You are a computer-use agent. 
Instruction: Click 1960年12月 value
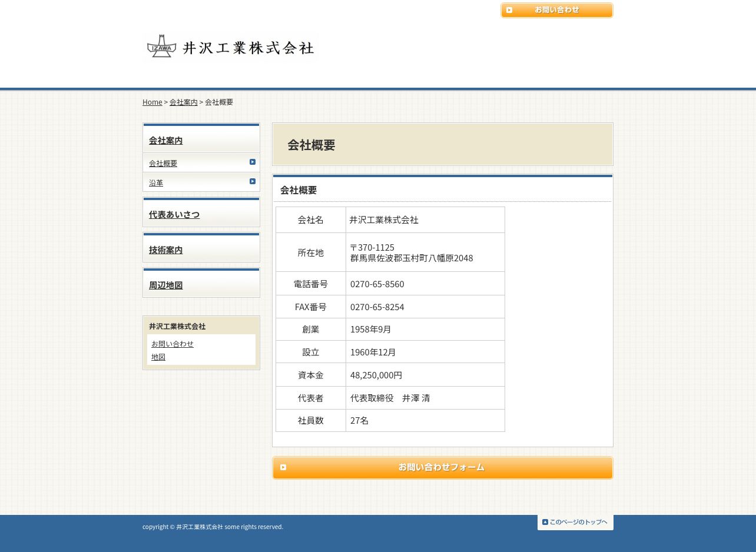373,352
